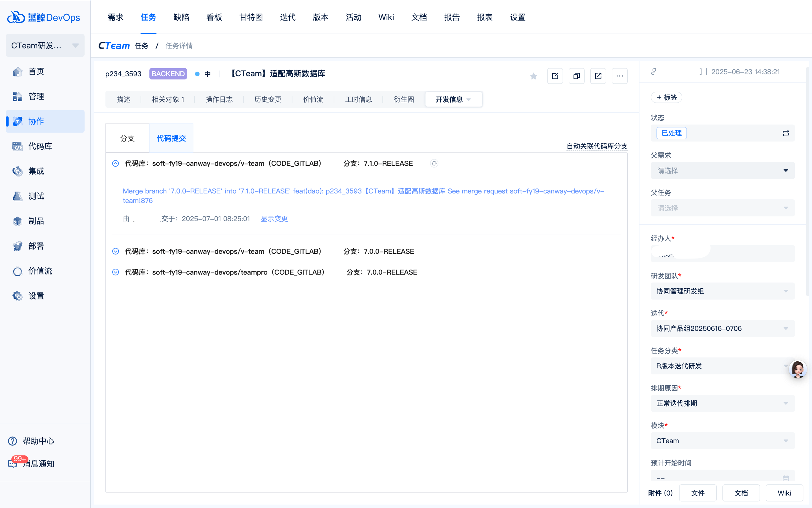Expand the teampro 7.0.0-RELEASE repository entry

point(115,272)
